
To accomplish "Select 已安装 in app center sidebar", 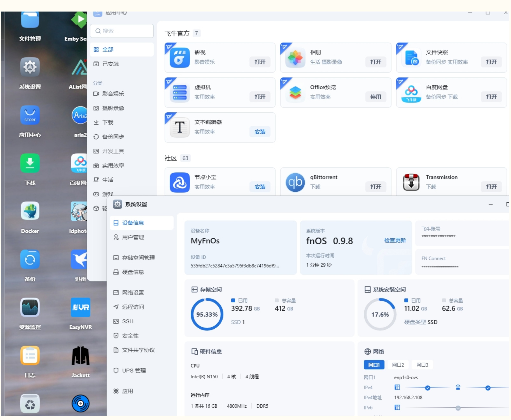I will (110, 64).
